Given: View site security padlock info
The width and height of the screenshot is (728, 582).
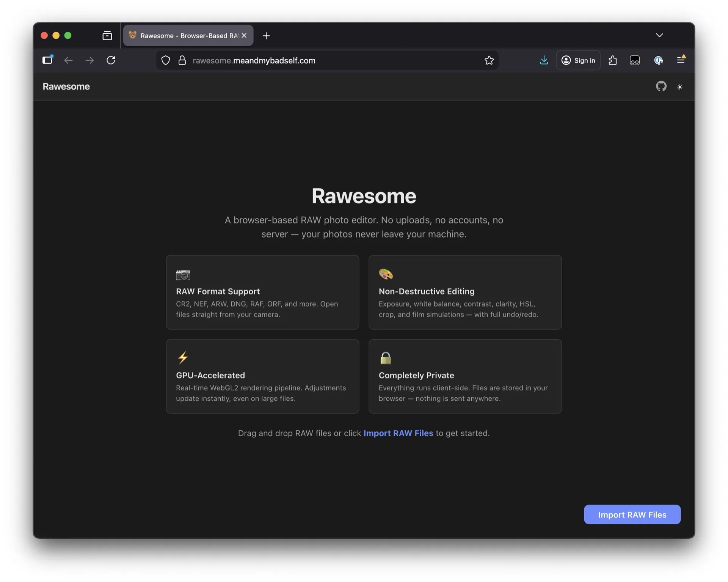Looking at the screenshot, I should 182,60.
